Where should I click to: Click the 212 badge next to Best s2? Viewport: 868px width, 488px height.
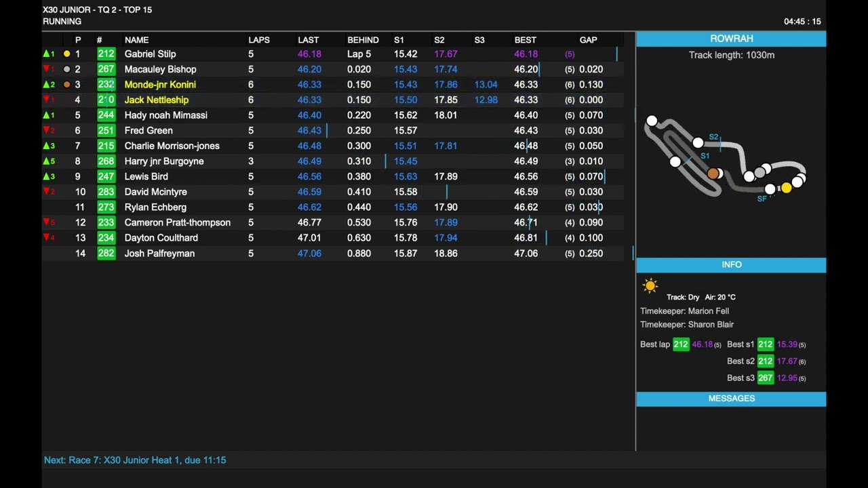pos(766,361)
